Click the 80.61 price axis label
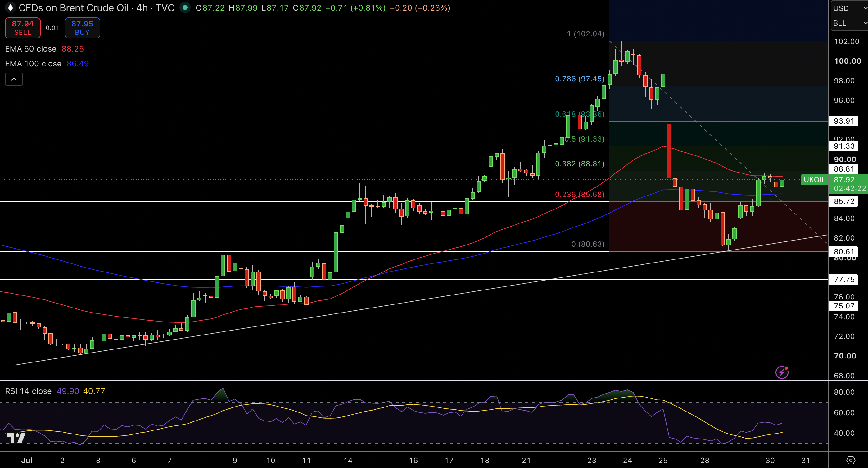868x468 pixels. pos(844,252)
